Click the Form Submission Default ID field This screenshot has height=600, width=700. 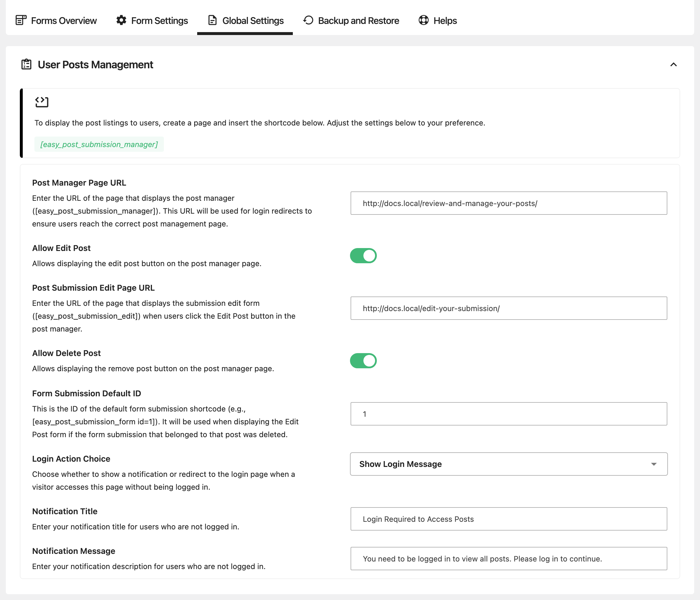click(x=509, y=414)
